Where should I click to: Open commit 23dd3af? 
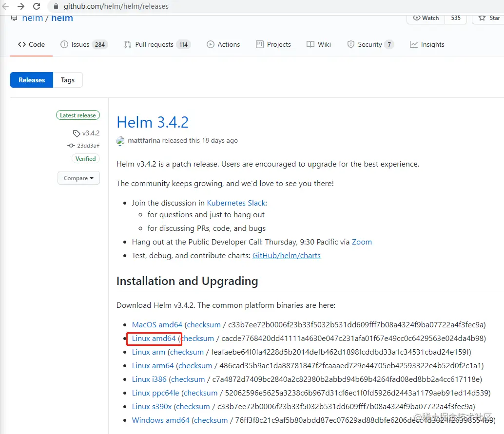point(88,146)
